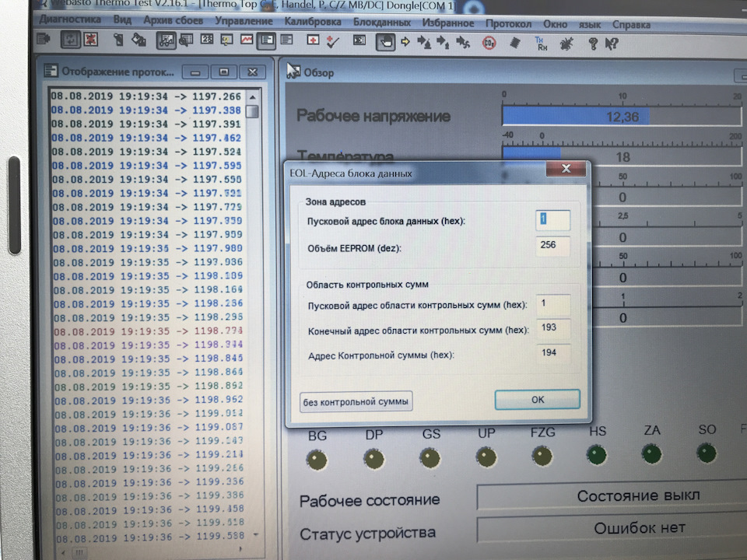747x560 pixels.
Task: Click the GS status indicator lamp
Action: (430, 458)
